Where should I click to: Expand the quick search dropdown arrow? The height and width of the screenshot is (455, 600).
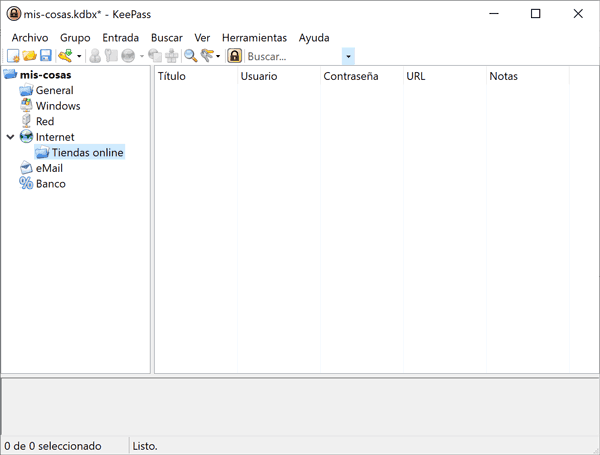(348, 57)
